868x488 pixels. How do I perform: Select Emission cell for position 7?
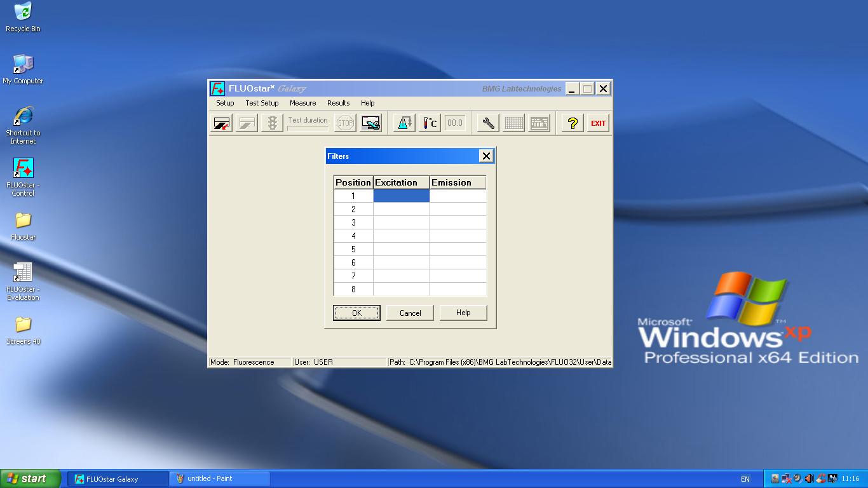click(x=458, y=276)
